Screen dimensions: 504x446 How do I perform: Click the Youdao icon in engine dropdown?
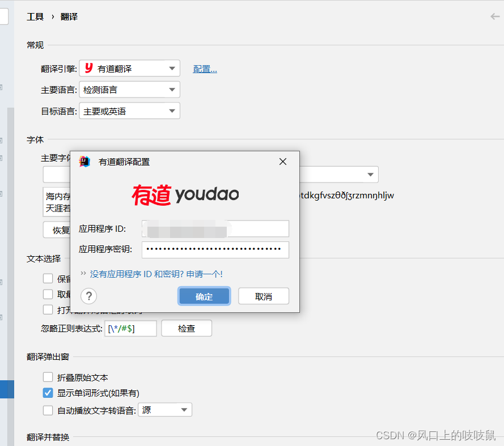[x=88, y=68]
